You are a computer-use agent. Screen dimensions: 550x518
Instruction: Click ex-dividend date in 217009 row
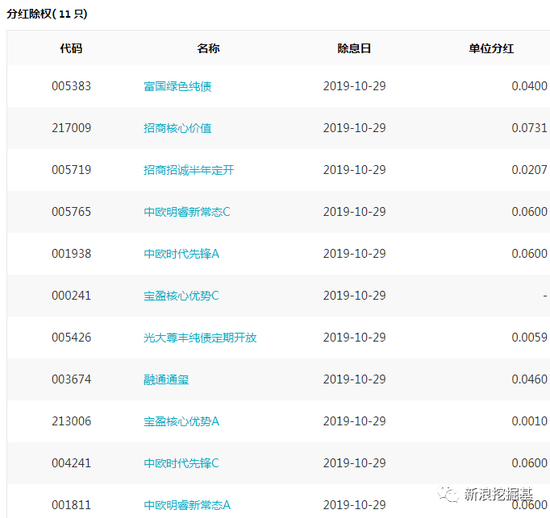pos(354,128)
